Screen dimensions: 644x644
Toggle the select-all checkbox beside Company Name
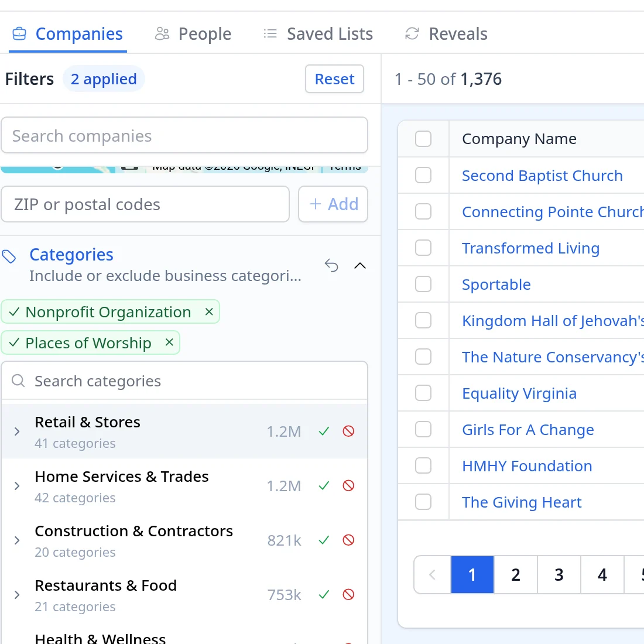[423, 139]
